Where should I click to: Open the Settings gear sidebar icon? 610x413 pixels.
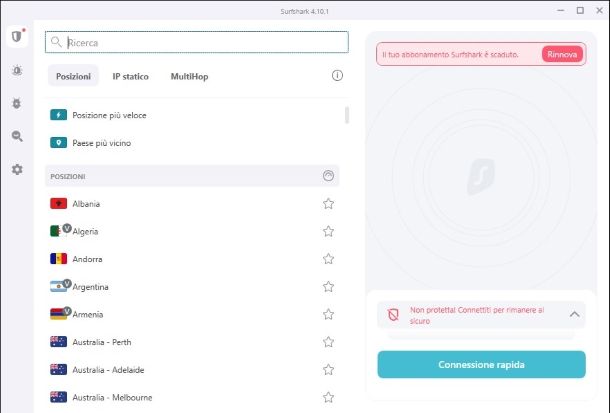click(16, 169)
